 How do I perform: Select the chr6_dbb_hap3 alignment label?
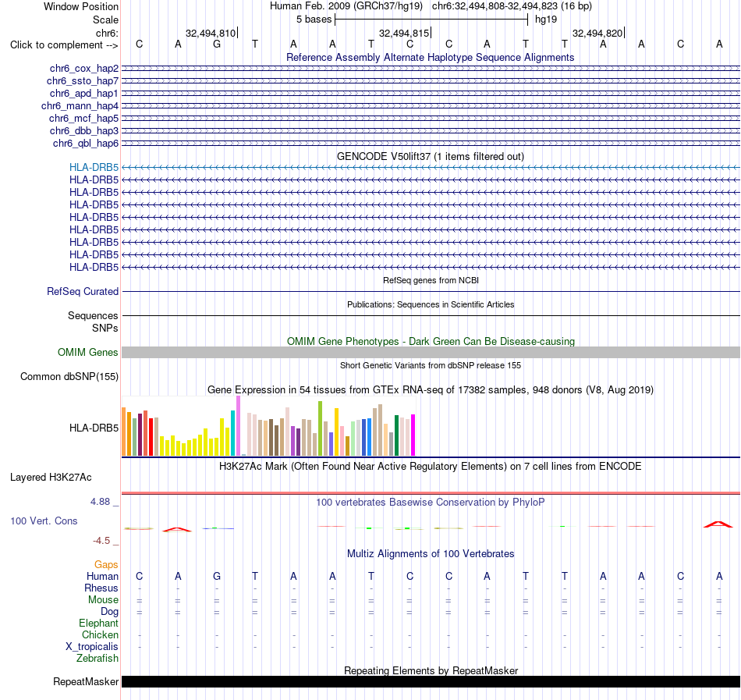click(x=84, y=130)
